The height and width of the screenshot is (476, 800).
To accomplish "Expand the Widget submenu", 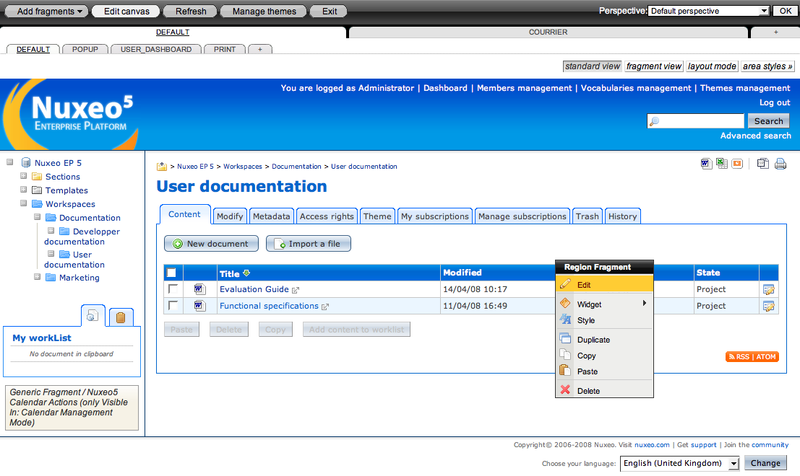I will 604,304.
